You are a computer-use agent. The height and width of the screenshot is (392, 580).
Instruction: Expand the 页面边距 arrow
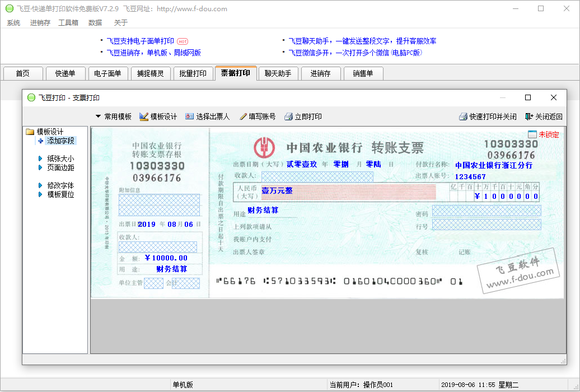tap(40, 167)
